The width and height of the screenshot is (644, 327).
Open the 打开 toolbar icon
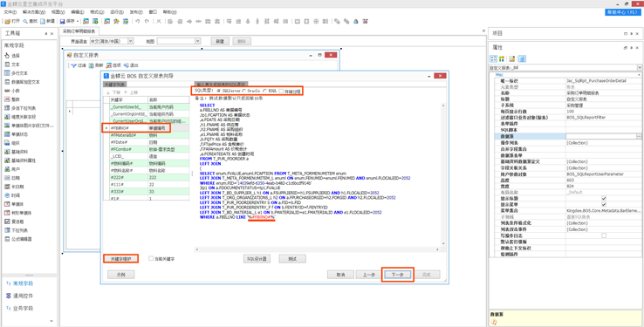click(12, 21)
